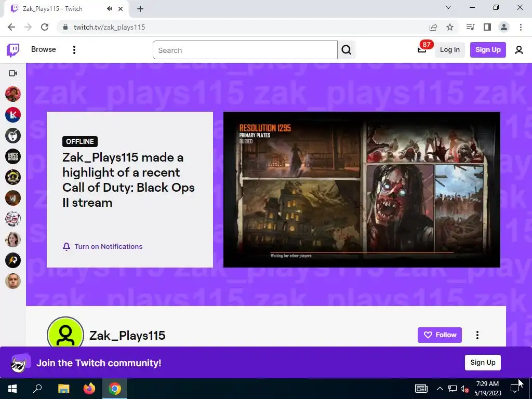Select the Zak_Plays115 - Twitch tab

point(66,9)
